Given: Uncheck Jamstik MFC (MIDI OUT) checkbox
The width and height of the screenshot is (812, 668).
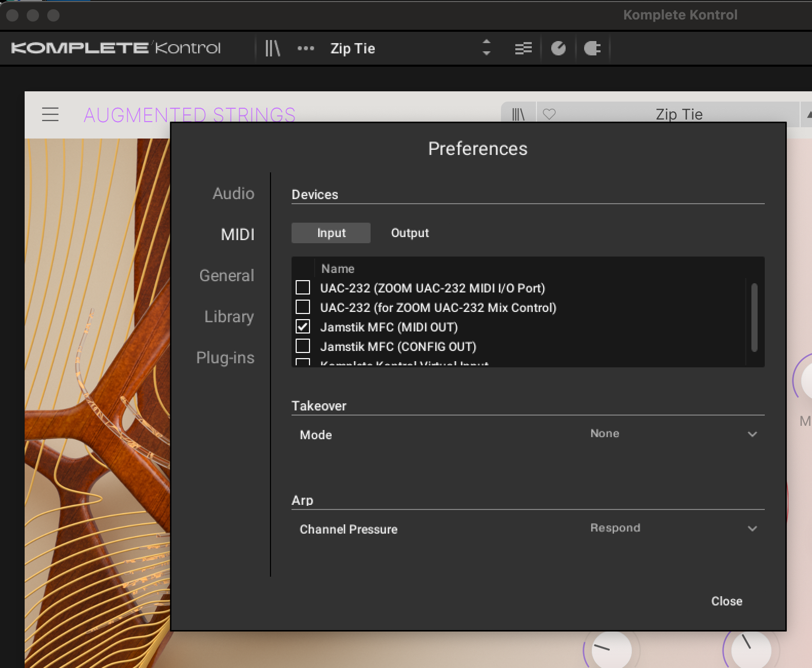Looking at the screenshot, I should (x=303, y=326).
